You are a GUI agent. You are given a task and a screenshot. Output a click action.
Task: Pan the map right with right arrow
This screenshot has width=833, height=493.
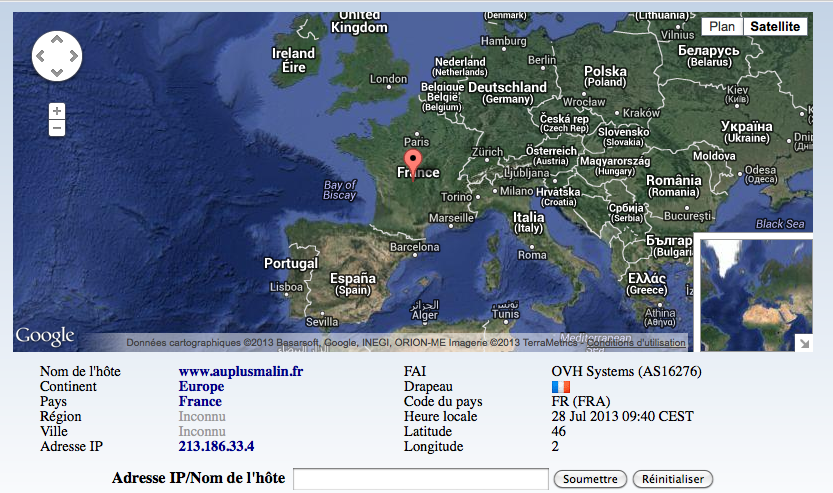coord(73,56)
